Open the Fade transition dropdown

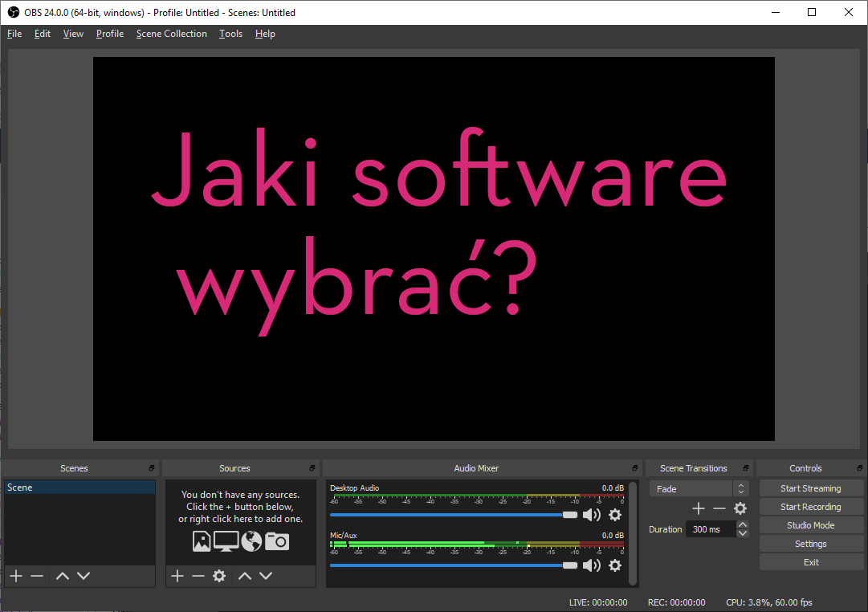[x=699, y=488]
